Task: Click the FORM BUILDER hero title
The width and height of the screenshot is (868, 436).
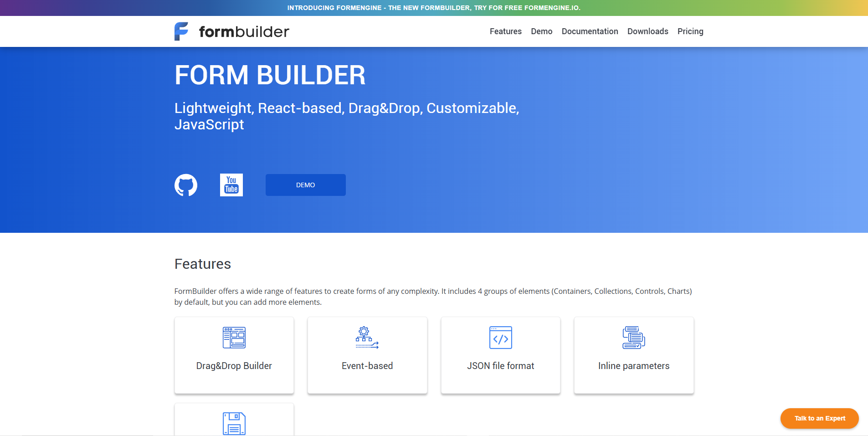Action: (270, 75)
